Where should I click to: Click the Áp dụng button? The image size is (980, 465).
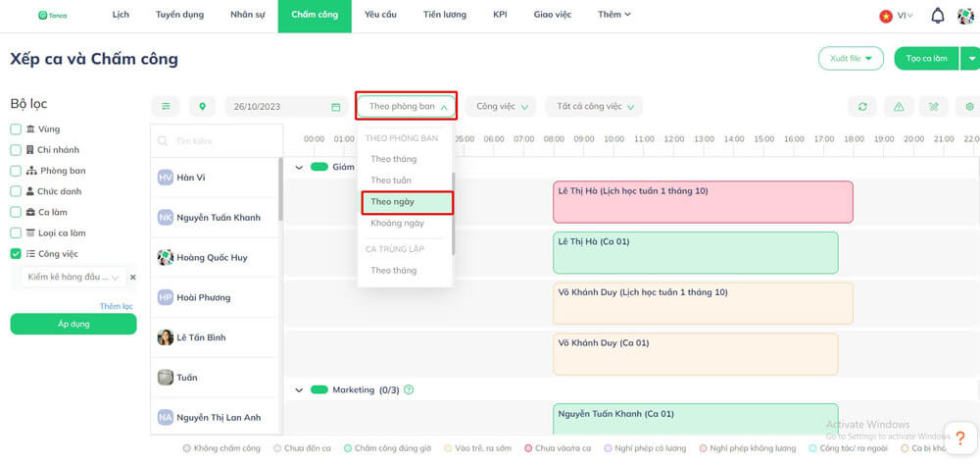pyautogui.click(x=73, y=324)
